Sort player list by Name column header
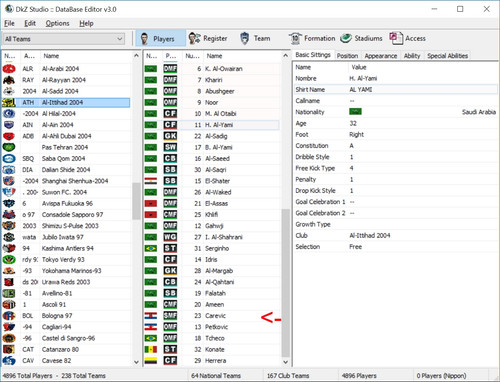Image resolution: width=500 pixels, height=382 pixels. pos(242,56)
